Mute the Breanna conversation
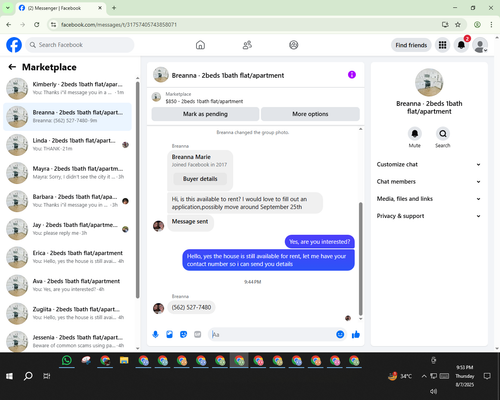This screenshot has height=400, width=500. click(x=415, y=134)
